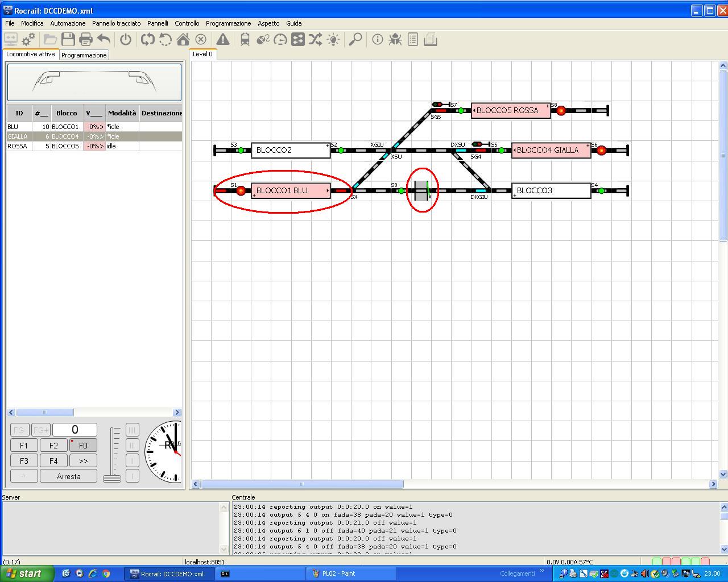Open the Pannello tracciato menu
This screenshot has width=728, height=582.
point(117,23)
